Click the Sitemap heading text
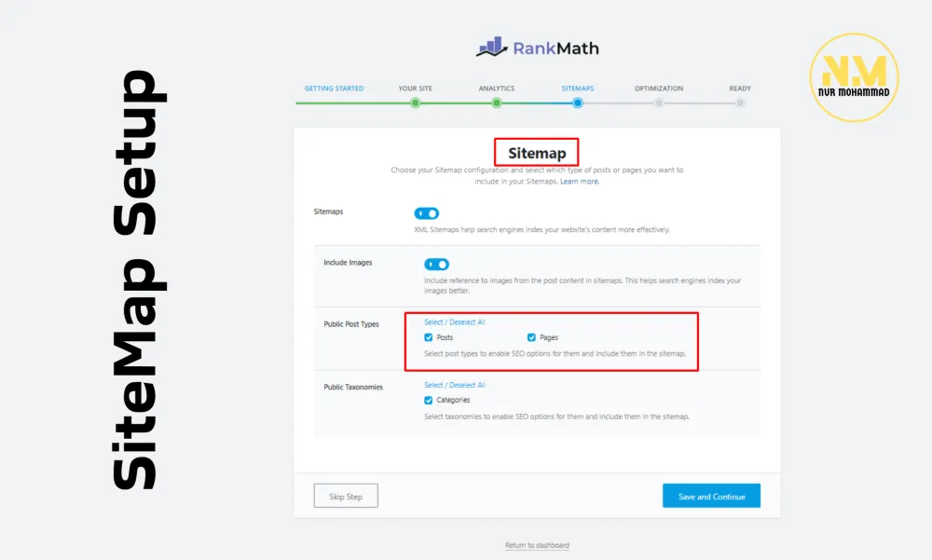Viewport: 932px width, 560px height. 537,153
